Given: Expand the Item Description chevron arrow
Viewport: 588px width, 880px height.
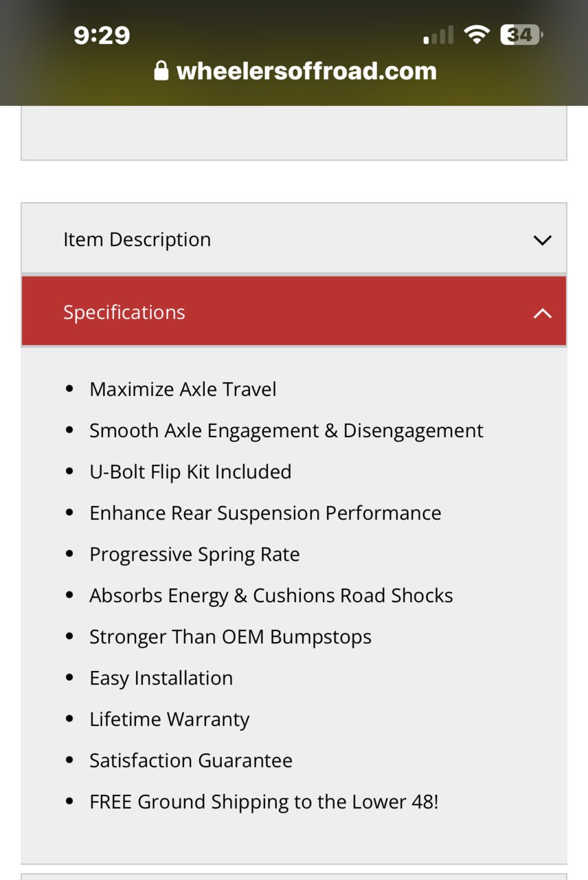Looking at the screenshot, I should 543,241.
